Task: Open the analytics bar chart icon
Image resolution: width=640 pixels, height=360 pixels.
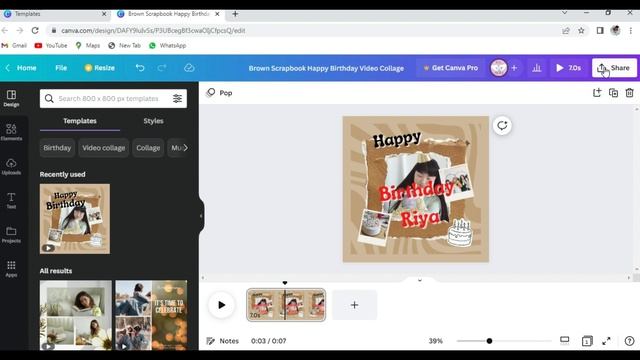Action: (537, 68)
